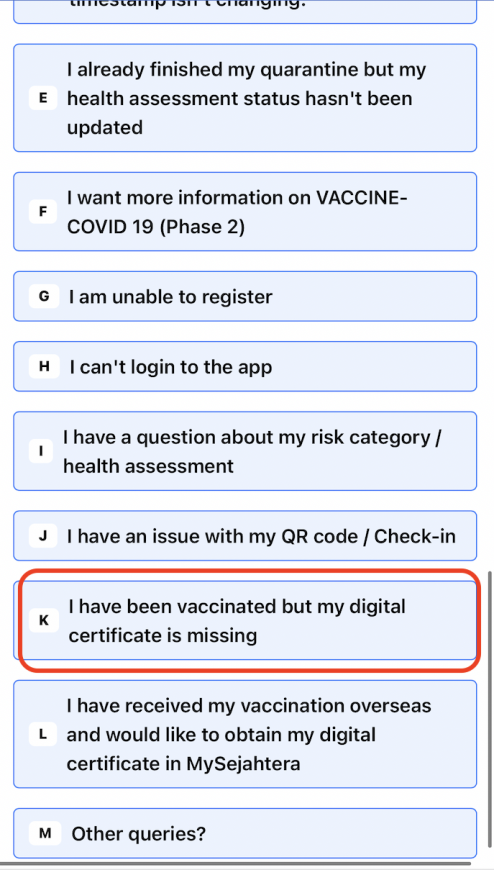This screenshot has width=494, height=870.
Task: Click the H letter badge
Action: [x=44, y=367]
